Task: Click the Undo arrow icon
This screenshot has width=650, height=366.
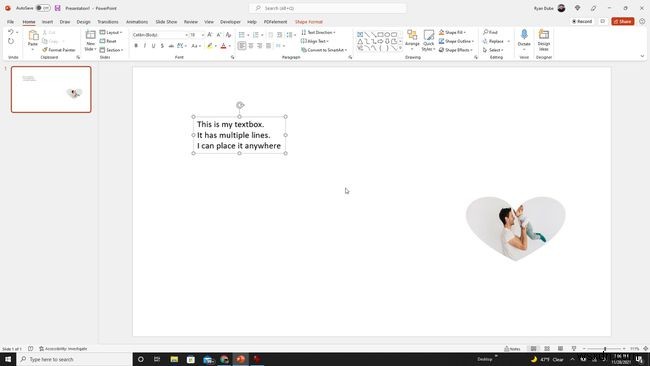Action: tap(11, 32)
